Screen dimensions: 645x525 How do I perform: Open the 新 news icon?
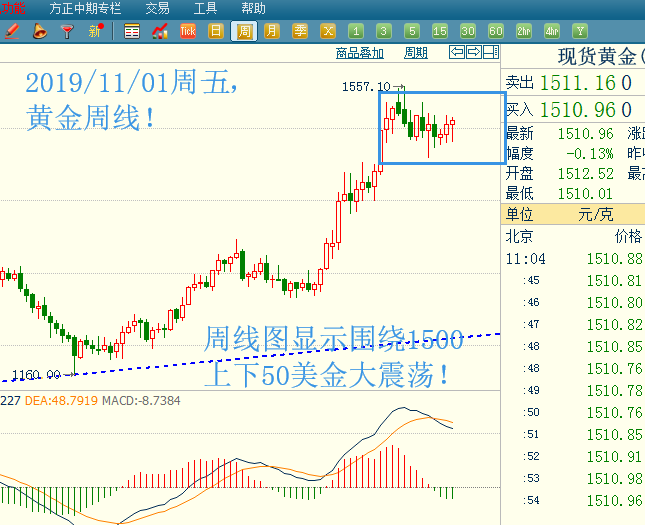coord(95,31)
